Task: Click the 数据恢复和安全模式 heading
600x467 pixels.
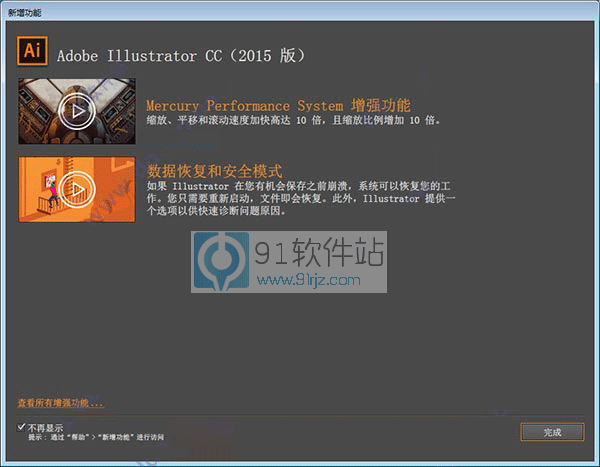Action: pyautogui.click(x=214, y=171)
